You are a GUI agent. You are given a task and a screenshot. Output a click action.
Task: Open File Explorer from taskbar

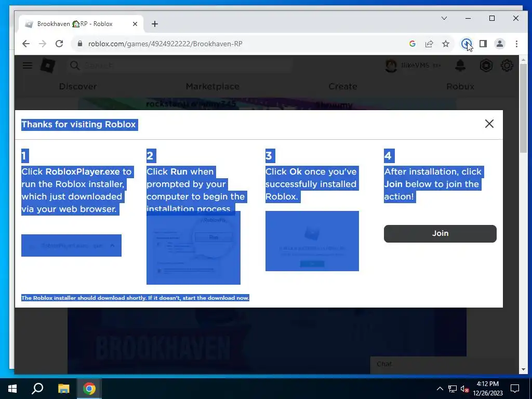pyautogui.click(x=63, y=389)
